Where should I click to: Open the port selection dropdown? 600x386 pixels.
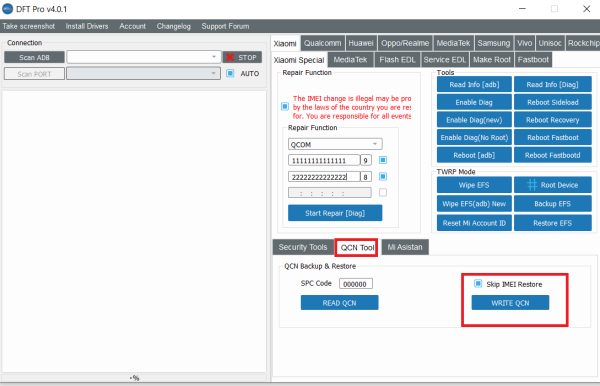coord(143,73)
